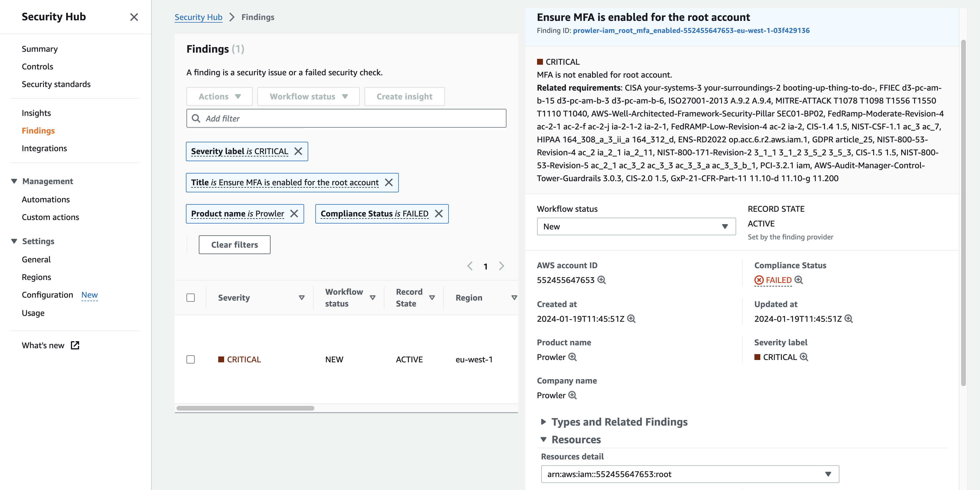
Task: Click the Add filter search field
Action: coord(346,118)
